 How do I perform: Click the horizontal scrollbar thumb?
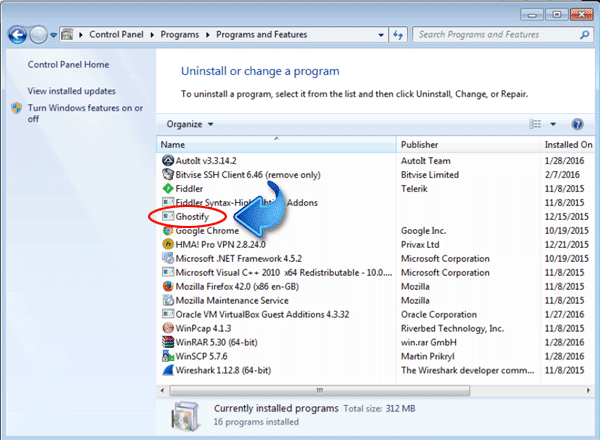point(320,391)
